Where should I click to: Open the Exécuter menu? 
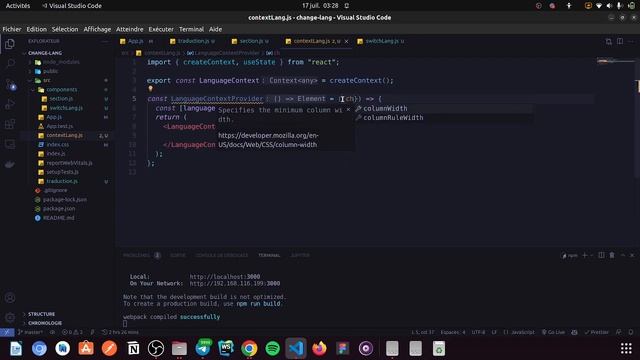click(161, 29)
